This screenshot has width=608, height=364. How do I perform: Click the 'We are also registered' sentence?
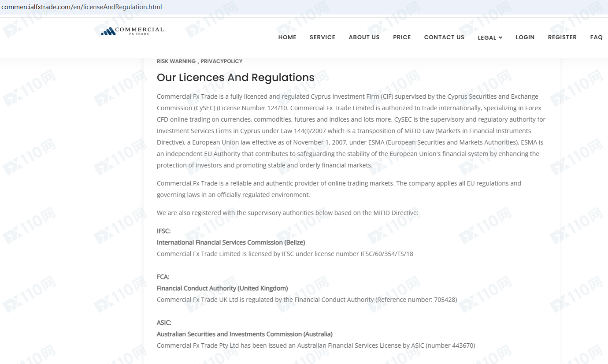[288, 213]
